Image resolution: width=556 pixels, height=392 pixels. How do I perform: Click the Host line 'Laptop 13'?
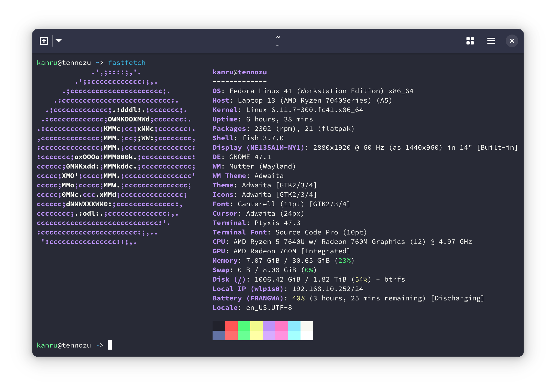[257, 100]
